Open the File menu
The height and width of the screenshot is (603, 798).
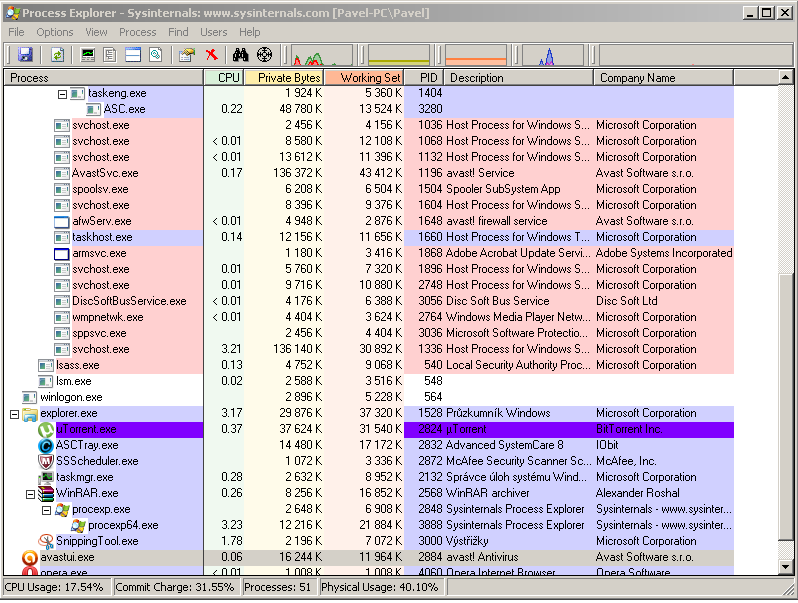click(16, 32)
